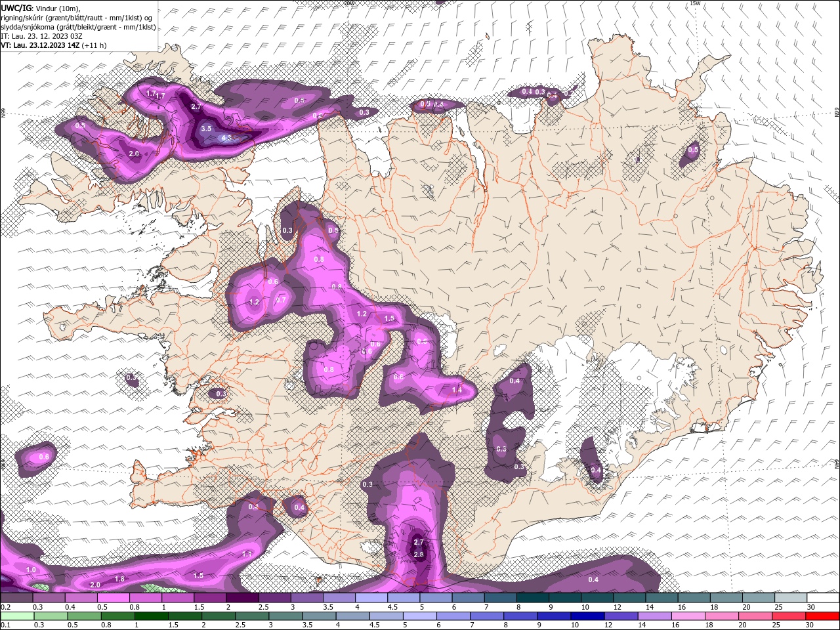
Task: Click the dark mauve snow swatch between 0.2 and 0.3
Action: point(16,598)
